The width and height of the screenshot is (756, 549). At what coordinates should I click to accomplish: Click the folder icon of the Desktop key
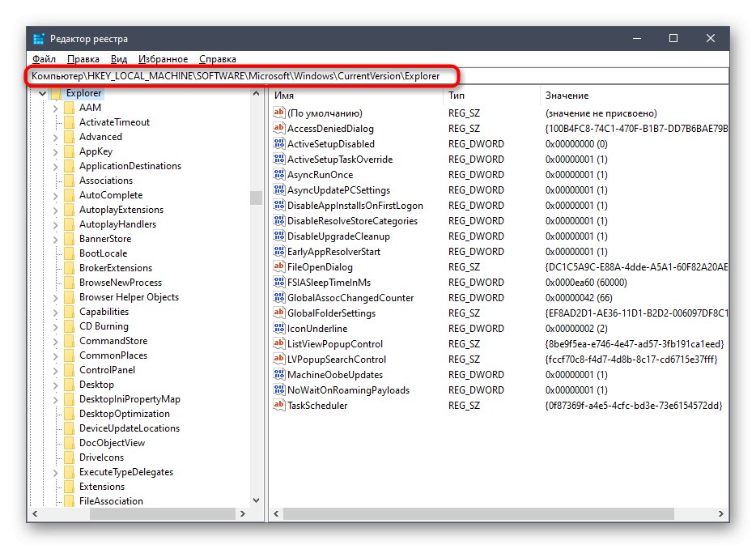69,385
